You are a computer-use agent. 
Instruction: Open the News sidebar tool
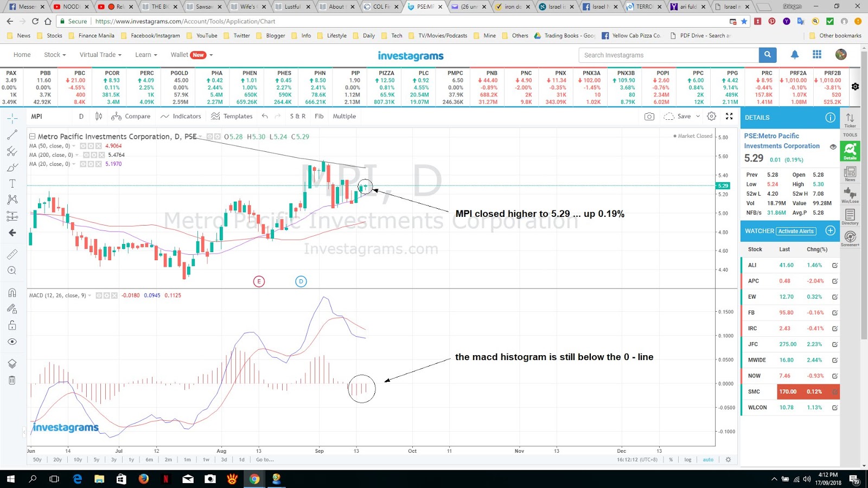click(x=850, y=174)
